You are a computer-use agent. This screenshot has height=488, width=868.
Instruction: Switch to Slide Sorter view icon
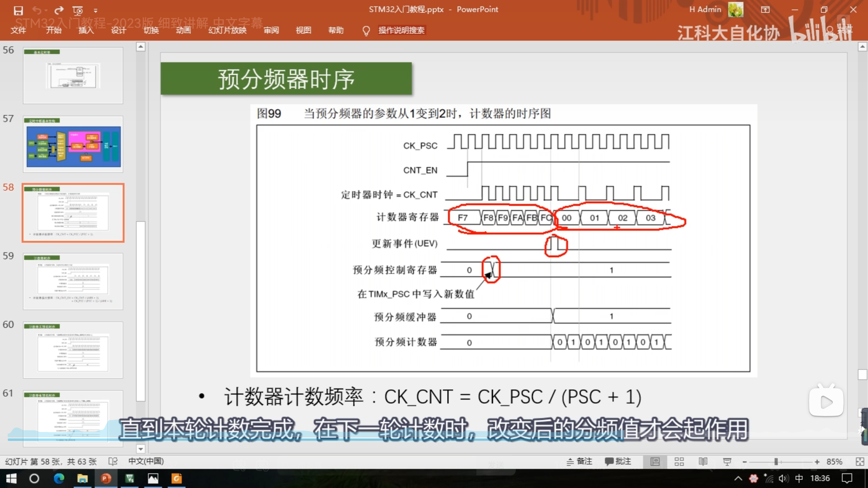679,462
